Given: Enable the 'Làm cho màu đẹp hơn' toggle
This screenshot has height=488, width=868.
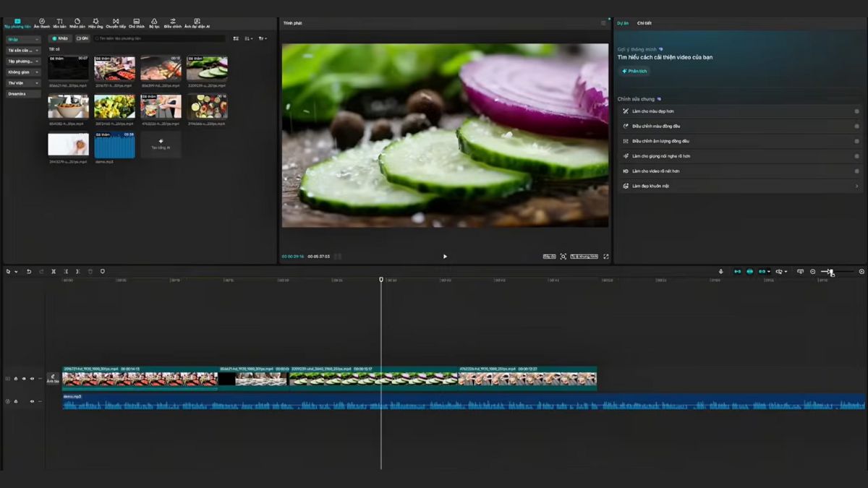Looking at the screenshot, I should click(x=856, y=111).
